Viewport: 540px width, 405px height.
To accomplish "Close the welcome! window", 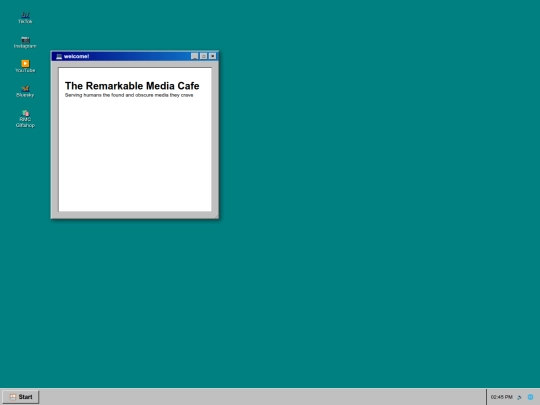I will tap(212, 56).
